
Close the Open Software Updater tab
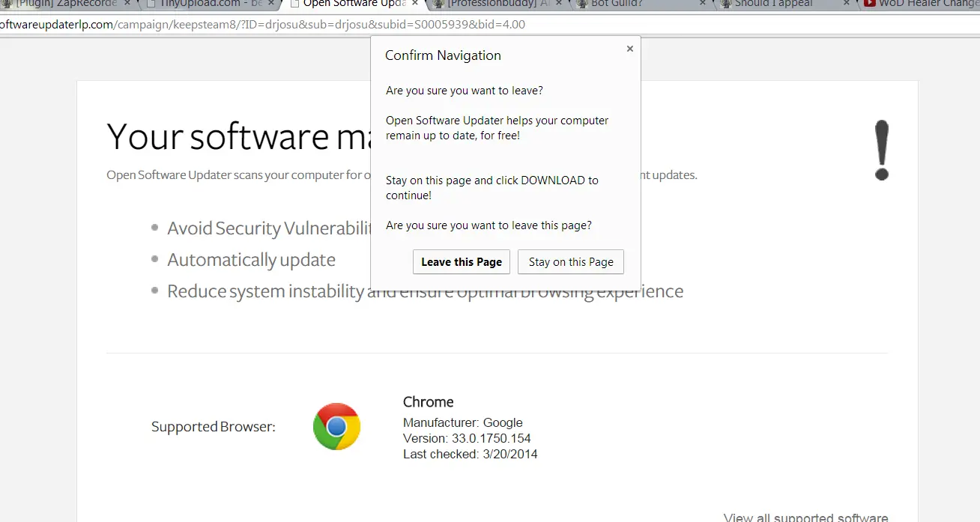414,4
